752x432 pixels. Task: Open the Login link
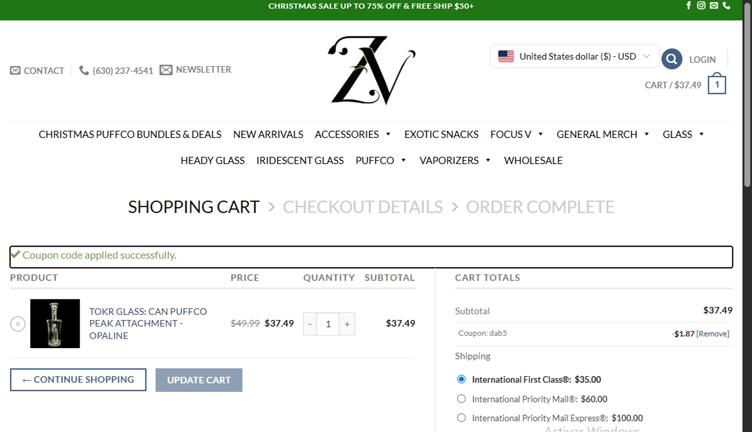(x=702, y=59)
